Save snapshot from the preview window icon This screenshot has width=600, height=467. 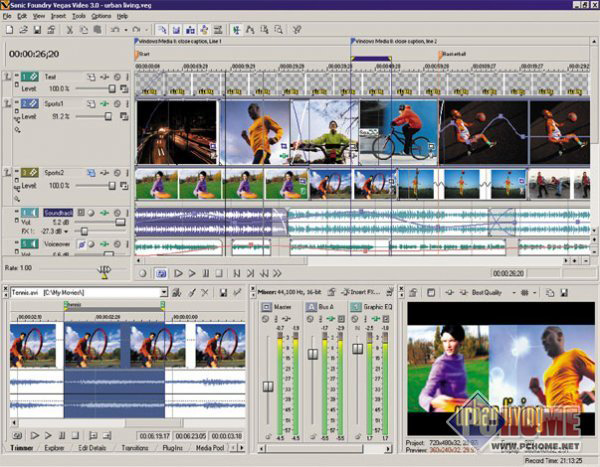[x=564, y=293]
